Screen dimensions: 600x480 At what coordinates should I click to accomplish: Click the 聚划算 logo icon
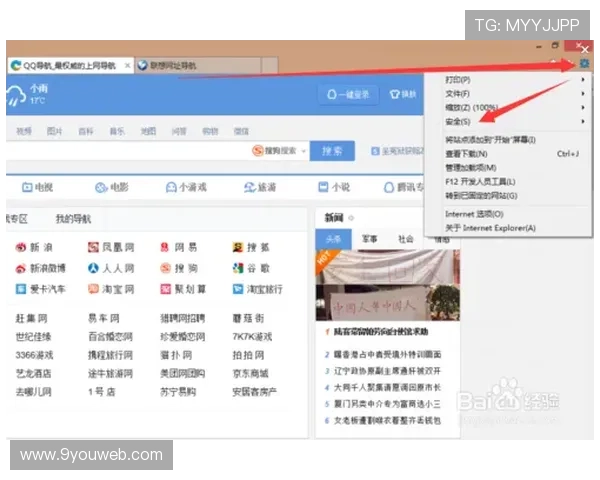tap(165, 289)
